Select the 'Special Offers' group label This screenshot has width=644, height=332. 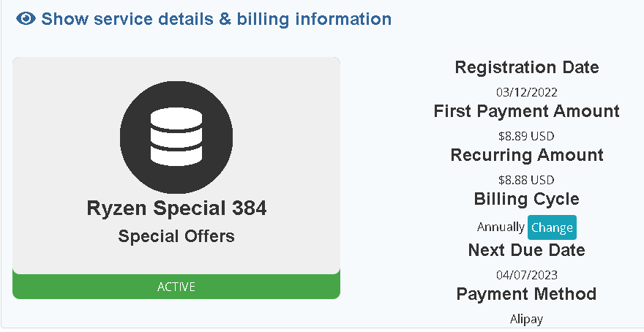coord(176,236)
